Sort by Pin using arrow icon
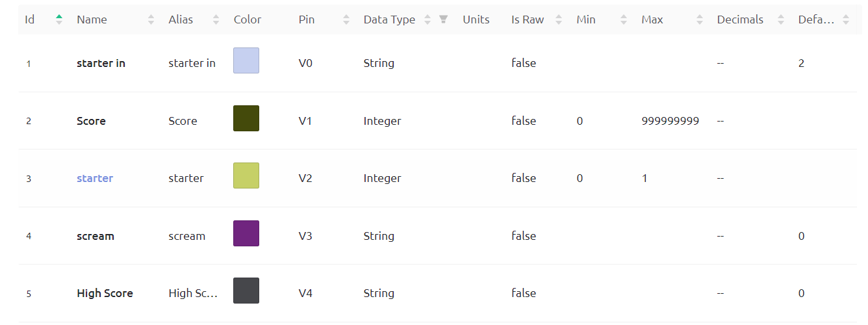 [x=346, y=19]
